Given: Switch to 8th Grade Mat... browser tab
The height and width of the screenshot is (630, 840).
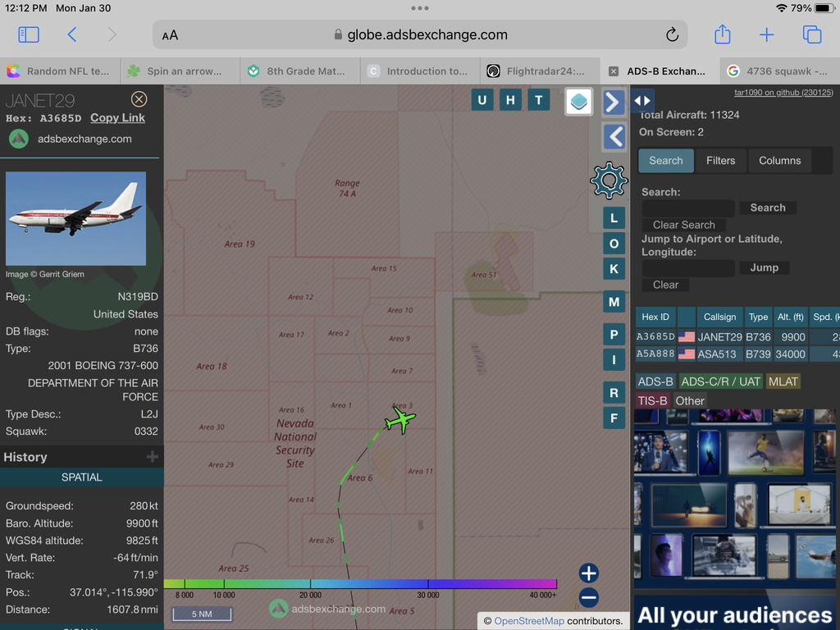Looking at the screenshot, I should click(300, 71).
